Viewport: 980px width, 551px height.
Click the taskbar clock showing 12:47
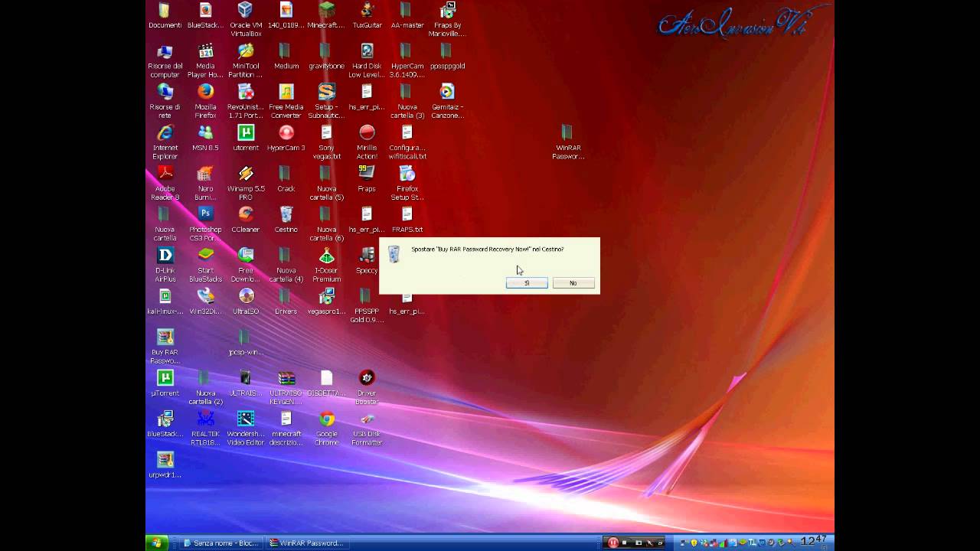click(813, 542)
